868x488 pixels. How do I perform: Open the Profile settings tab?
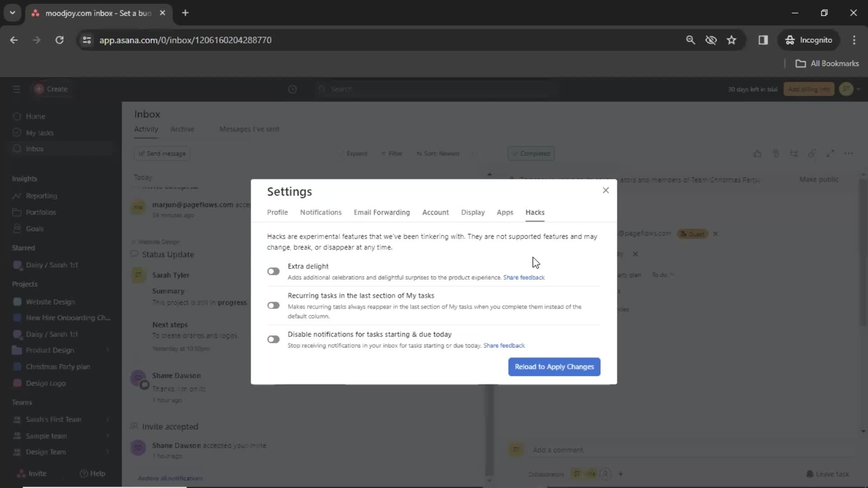tap(277, 212)
